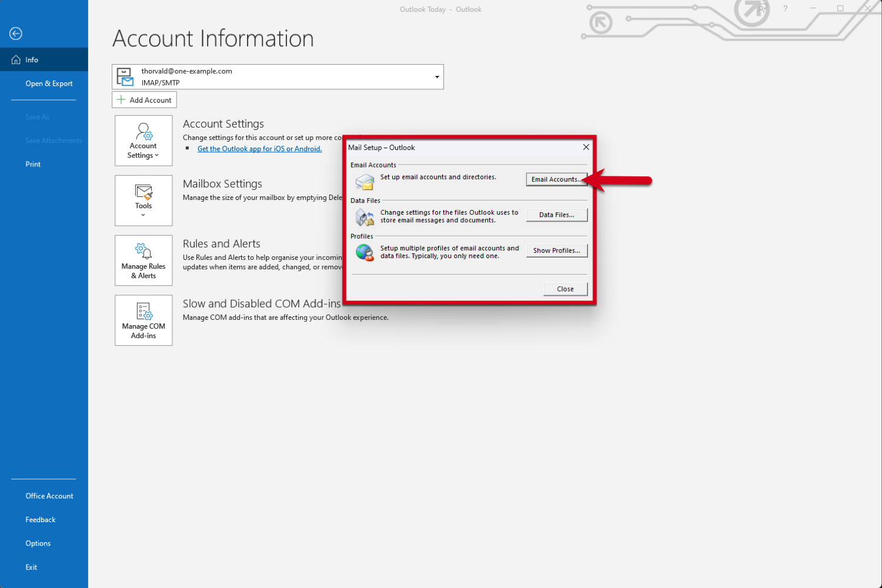Open Account Settings via its icon
The image size is (882, 588).
pos(143,132)
